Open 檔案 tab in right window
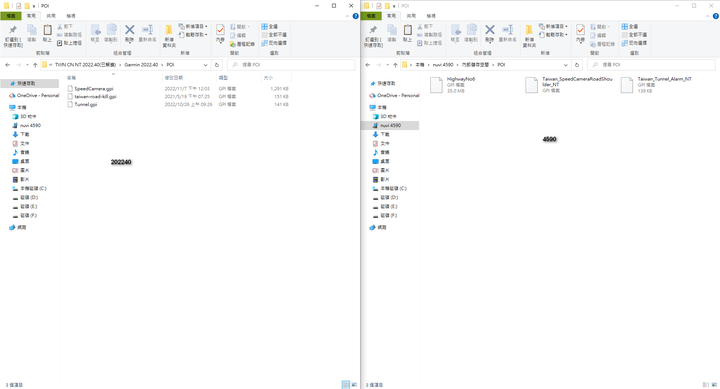Screen dimensions: 720x389 [371, 16]
